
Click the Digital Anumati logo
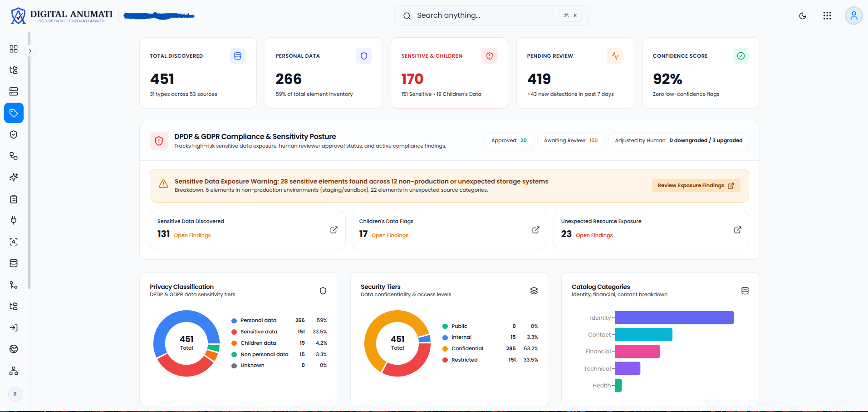point(62,16)
